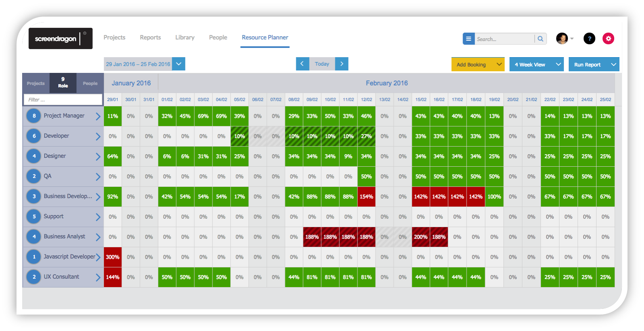Expand the QA row
Screen dimensions: 644x331
(98, 177)
